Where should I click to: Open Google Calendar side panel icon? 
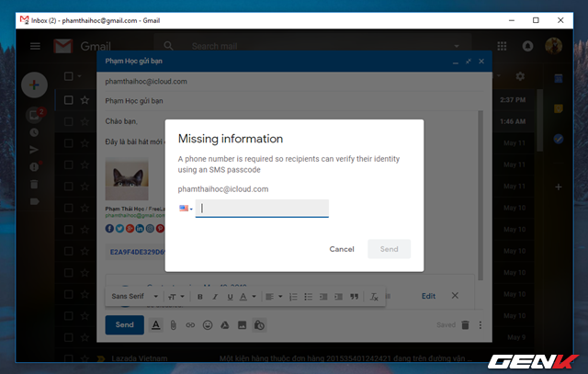point(559,78)
